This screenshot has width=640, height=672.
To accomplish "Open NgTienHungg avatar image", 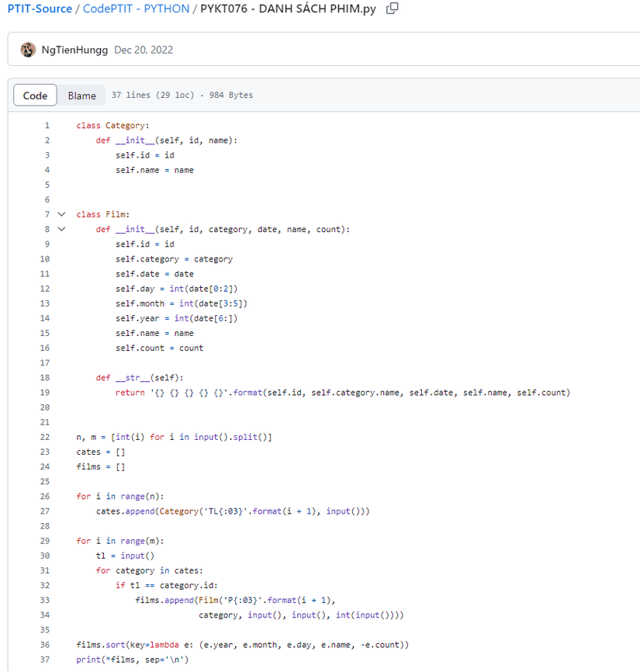I will [x=28, y=50].
